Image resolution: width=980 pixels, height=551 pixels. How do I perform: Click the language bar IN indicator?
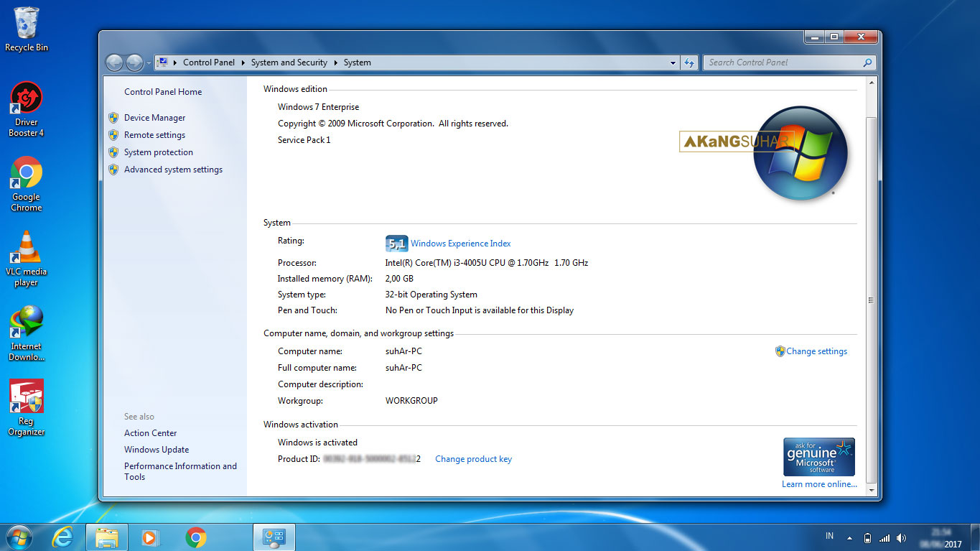click(x=830, y=536)
